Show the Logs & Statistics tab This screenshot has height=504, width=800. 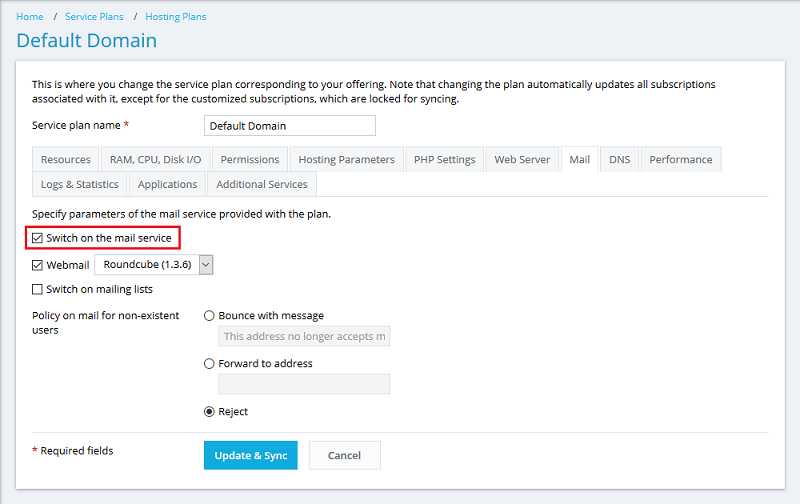(80, 185)
